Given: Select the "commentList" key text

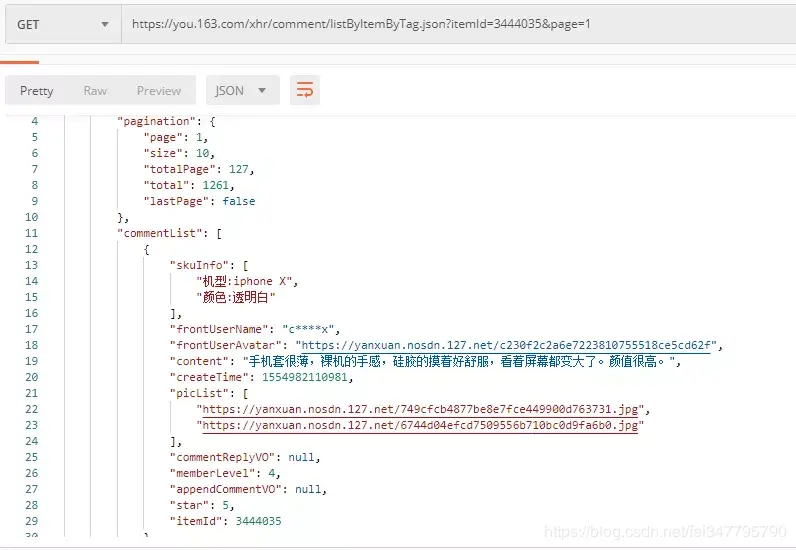Looking at the screenshot, I should point(160,233).
